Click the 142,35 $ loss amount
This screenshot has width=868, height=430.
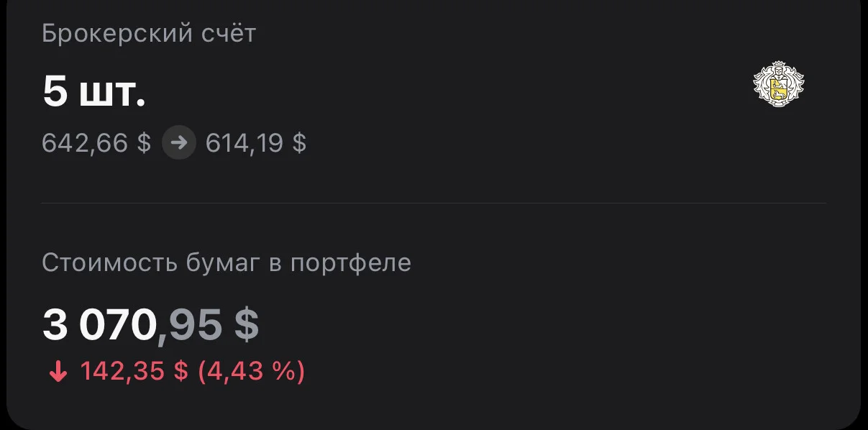[x=134, y=372]
